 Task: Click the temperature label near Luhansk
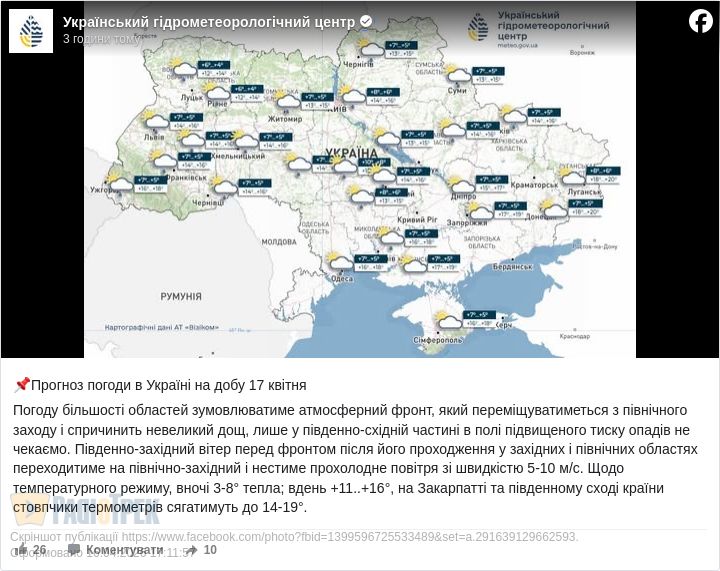(603, 176)
